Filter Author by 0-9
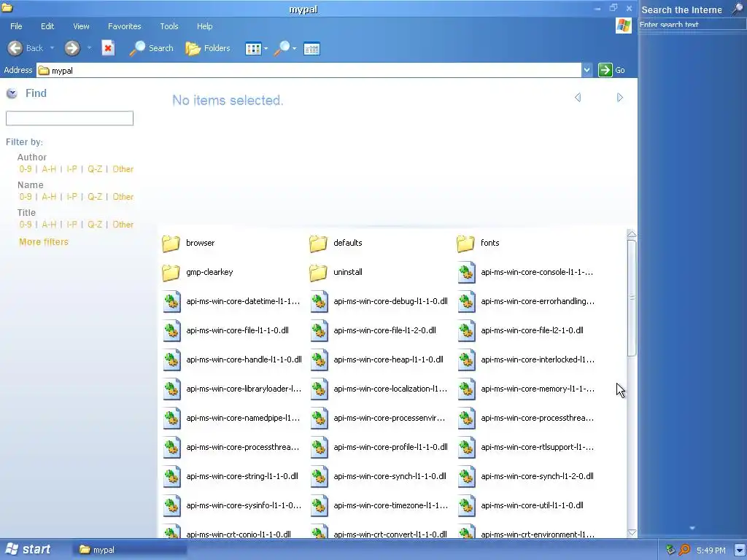Image resolution: width=747 pixels, height=560 pixels. (26, 169)
